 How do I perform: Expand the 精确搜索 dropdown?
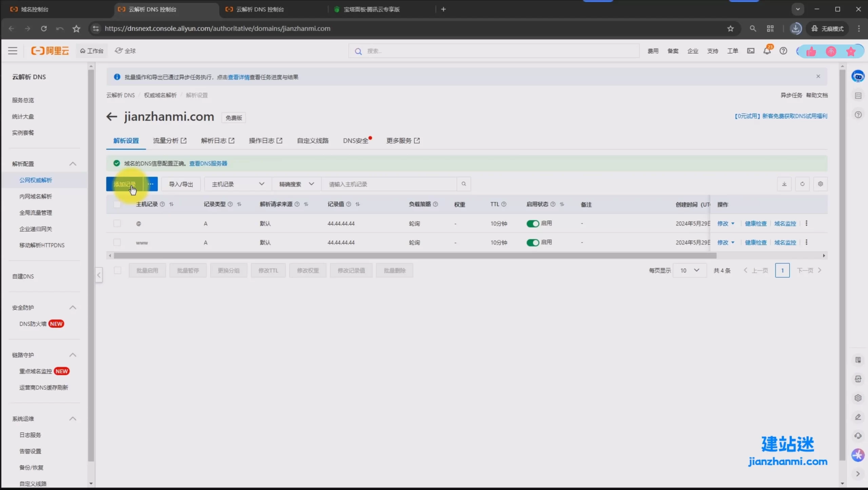(x=296, y=184)
